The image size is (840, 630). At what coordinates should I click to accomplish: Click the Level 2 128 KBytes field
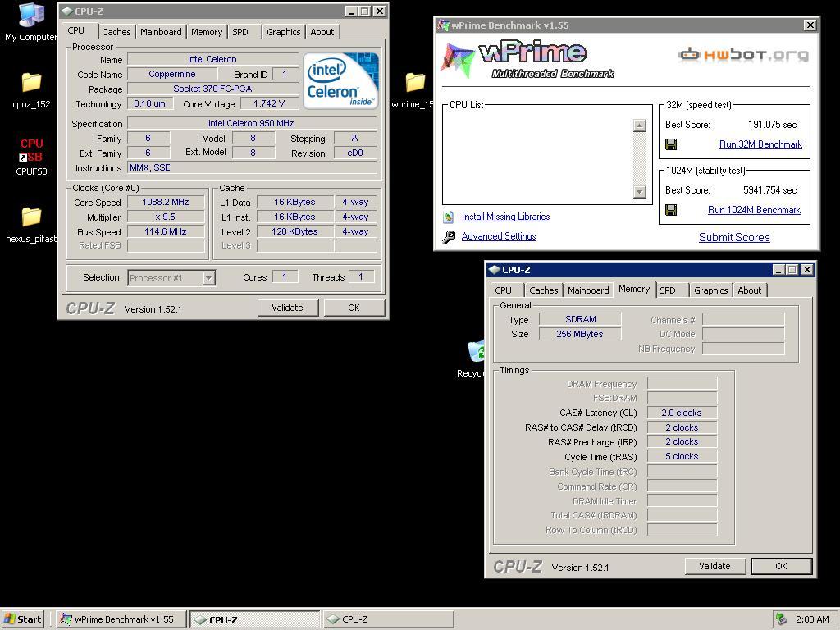tap(294, 231)
